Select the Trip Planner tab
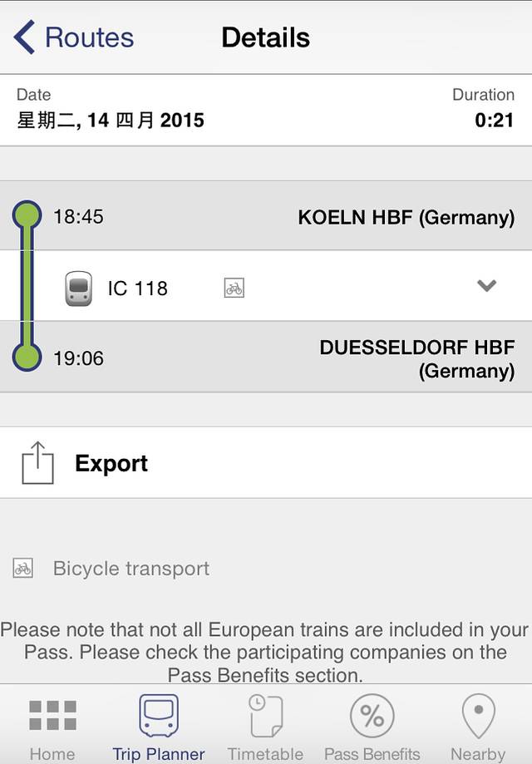 159,727
